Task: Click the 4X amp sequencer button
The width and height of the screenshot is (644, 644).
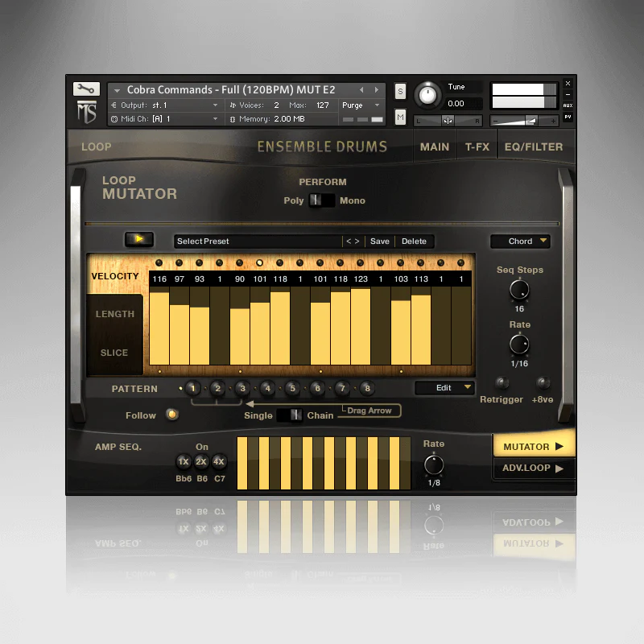Action: pyautogui.click(x=219, y=462)
